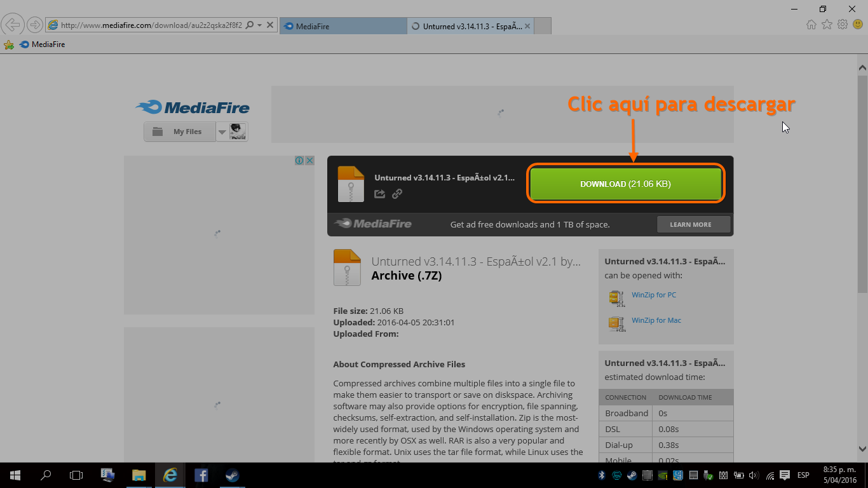Screen dimensions: 868x488
Task: Click the Bluetooth tray icon
Action: point(602,475)
